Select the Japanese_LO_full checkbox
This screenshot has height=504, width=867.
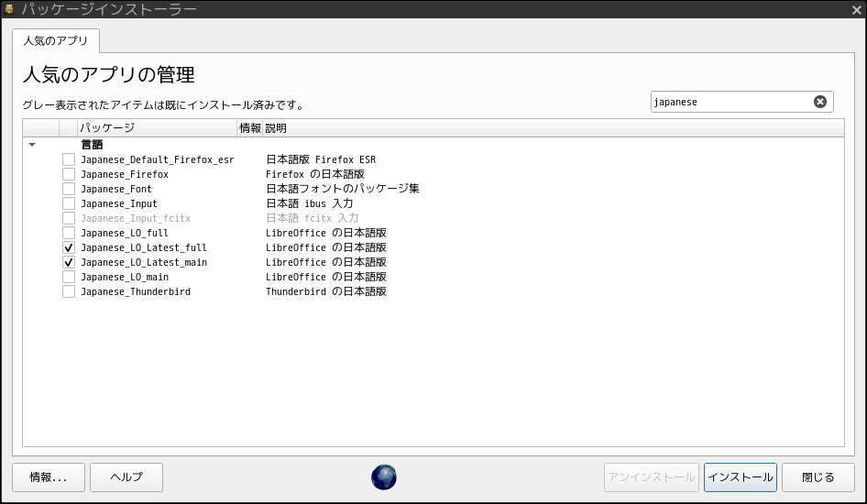[69, 233]
